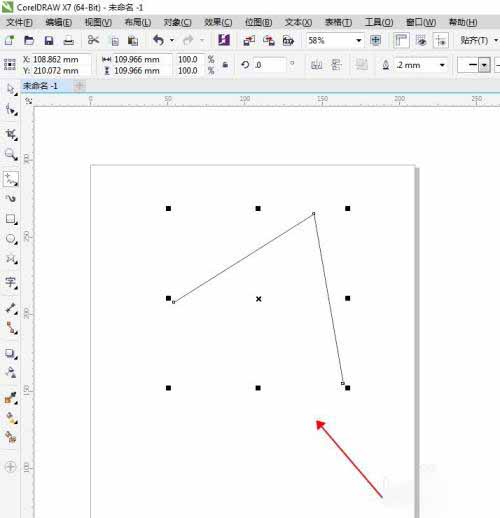The height and width of the screenshot is (518, 500).
Task: Select the Pick tool
Action: [x=11, y=89]
